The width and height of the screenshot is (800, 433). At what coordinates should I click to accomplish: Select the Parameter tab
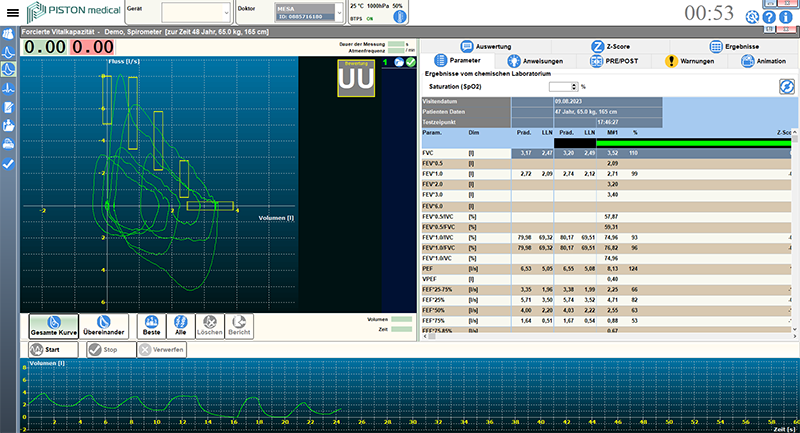(458, 61)
